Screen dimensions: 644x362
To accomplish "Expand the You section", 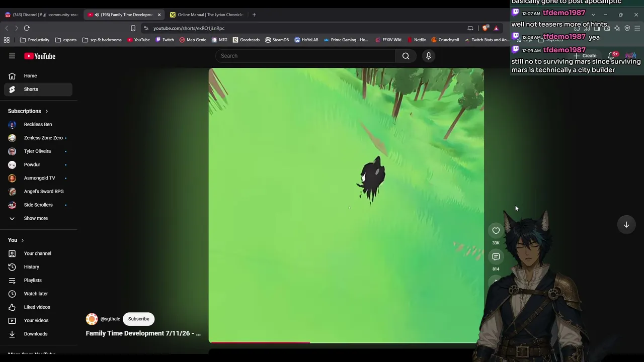I will pos(16,240).
